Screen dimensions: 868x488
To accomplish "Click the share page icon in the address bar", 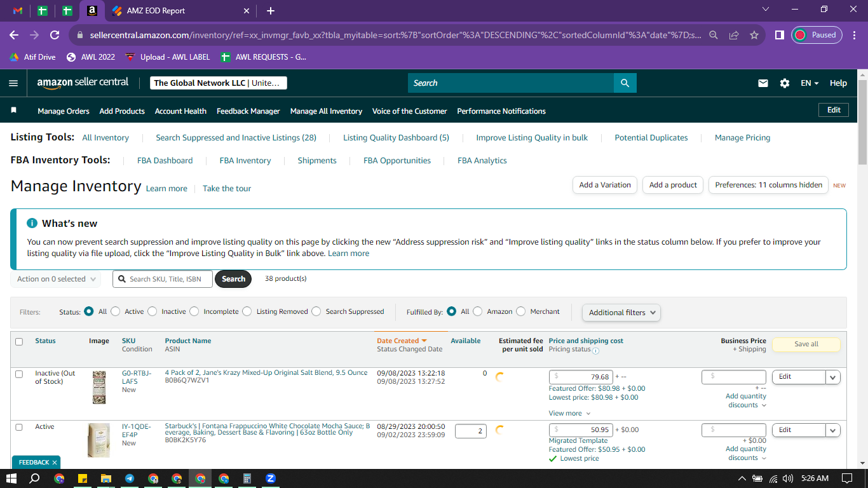I will pyautogui.click(x=734, y=36).
